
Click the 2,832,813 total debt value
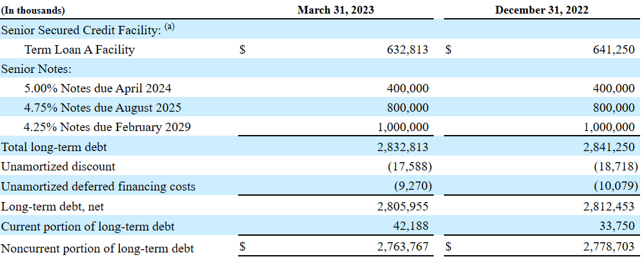(403, 147)
